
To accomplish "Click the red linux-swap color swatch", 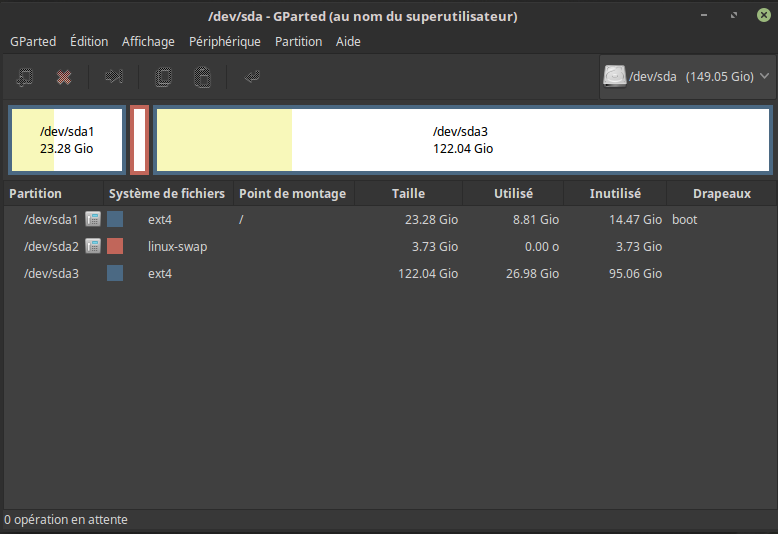I will pyautogui.click(x=115, y=246).
